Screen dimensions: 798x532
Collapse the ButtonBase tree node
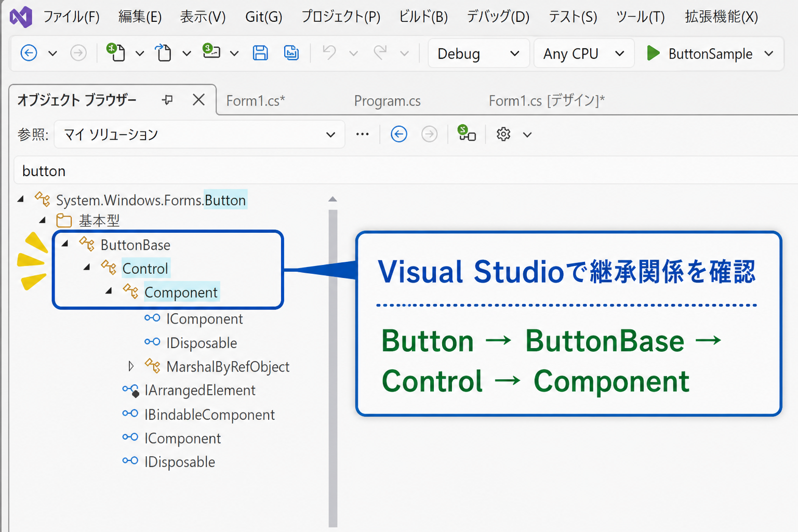(65, 243)
